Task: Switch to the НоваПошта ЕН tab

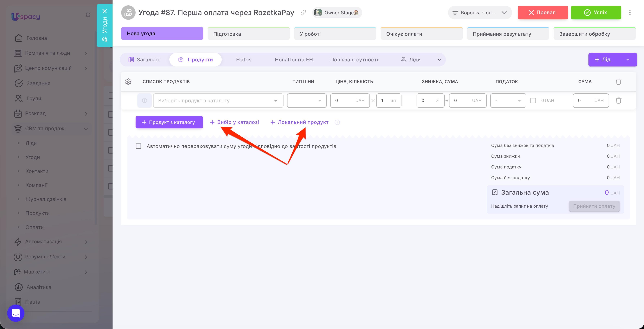Action: click(x=294, y=59)
